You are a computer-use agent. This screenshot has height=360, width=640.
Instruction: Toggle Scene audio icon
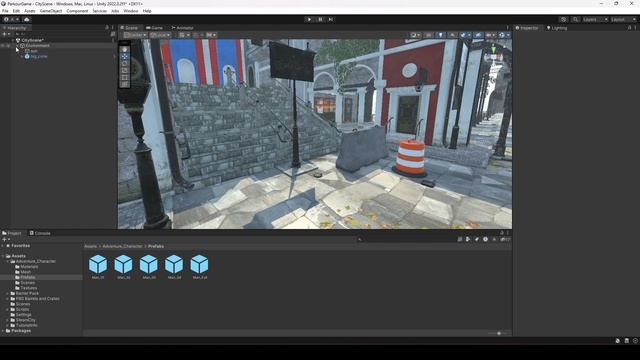(452, 35)
